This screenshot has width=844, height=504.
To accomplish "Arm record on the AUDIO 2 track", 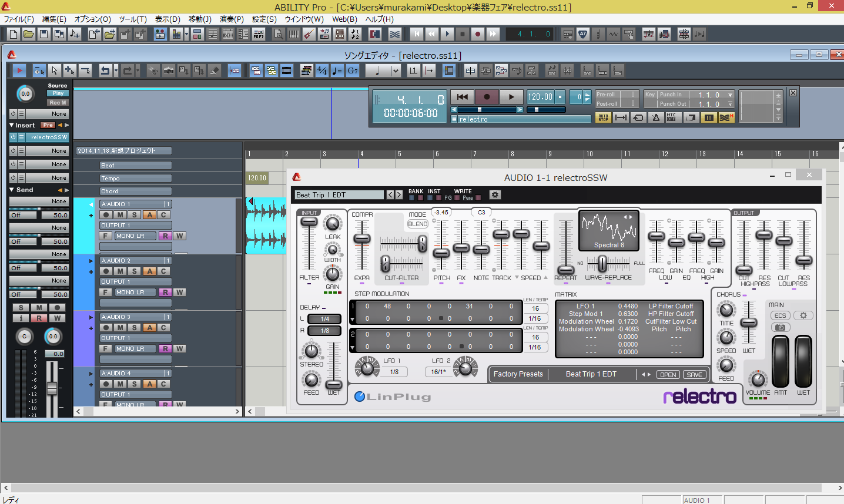I will 106,271.
